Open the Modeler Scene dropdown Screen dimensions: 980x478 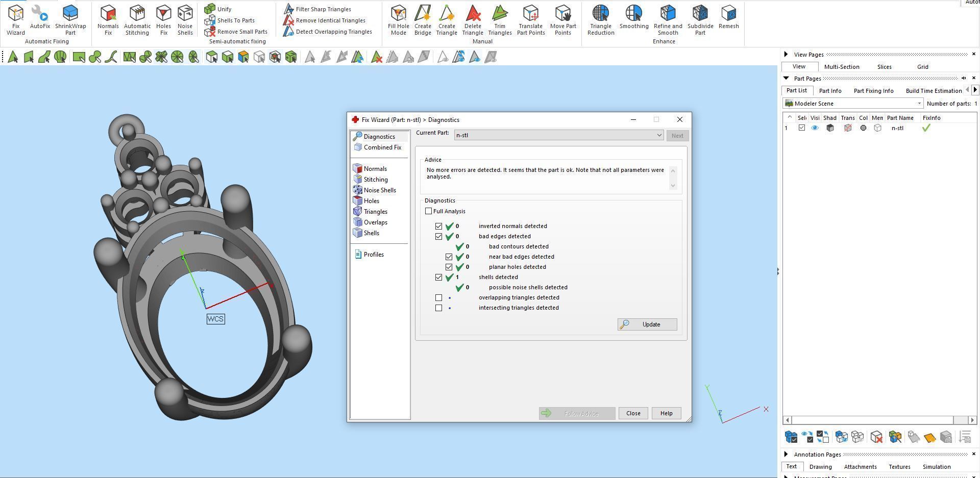853,104
